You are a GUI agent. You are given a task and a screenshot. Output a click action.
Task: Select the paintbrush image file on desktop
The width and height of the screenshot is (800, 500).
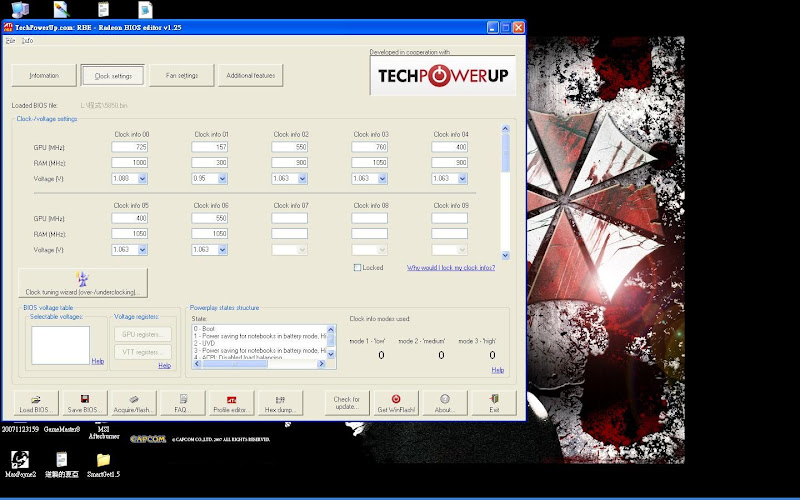[61, 9]
